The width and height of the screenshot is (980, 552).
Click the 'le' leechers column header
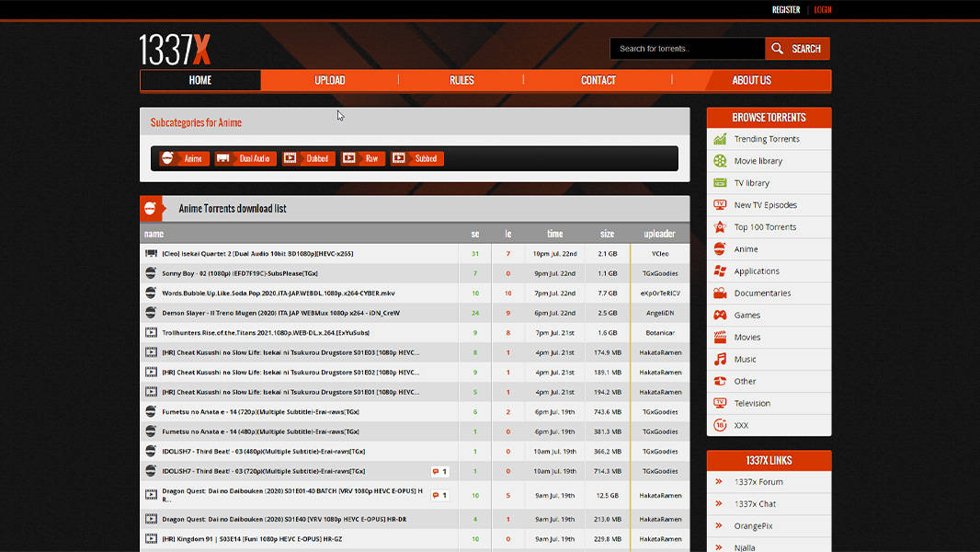508,234
